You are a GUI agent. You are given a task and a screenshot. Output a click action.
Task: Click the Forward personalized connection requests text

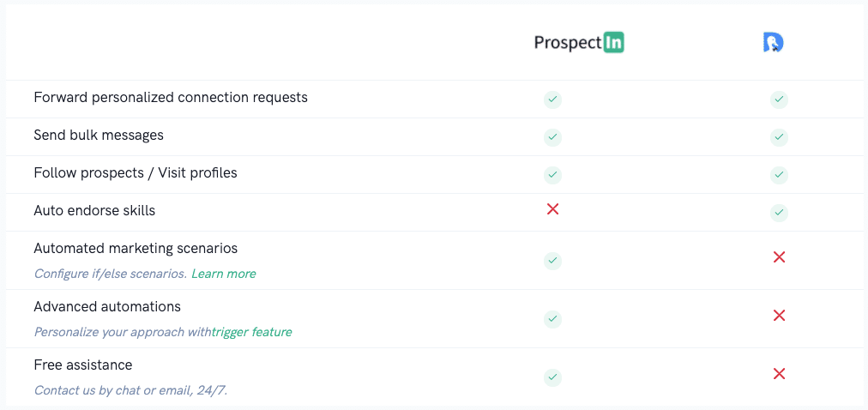[x=171, y=98]
